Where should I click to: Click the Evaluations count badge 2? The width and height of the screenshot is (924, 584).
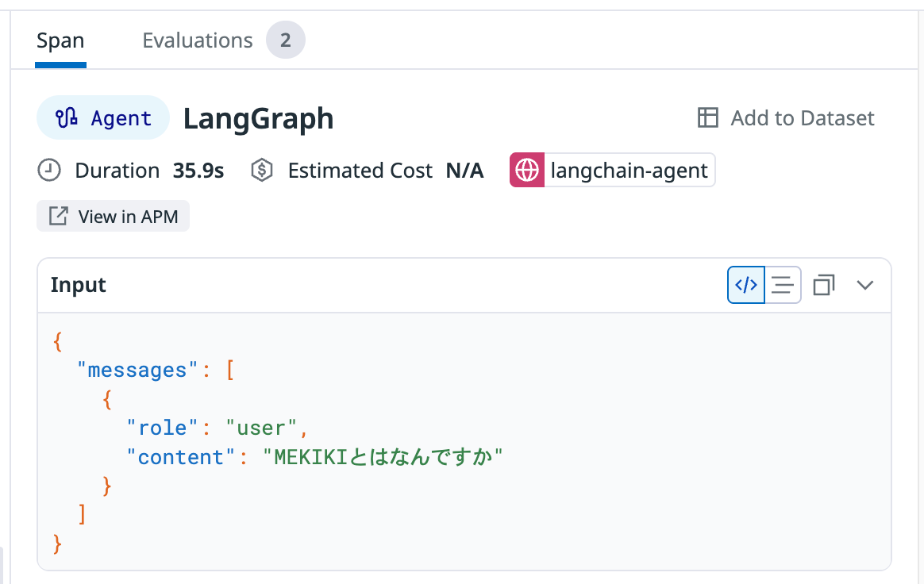point(285,40)
